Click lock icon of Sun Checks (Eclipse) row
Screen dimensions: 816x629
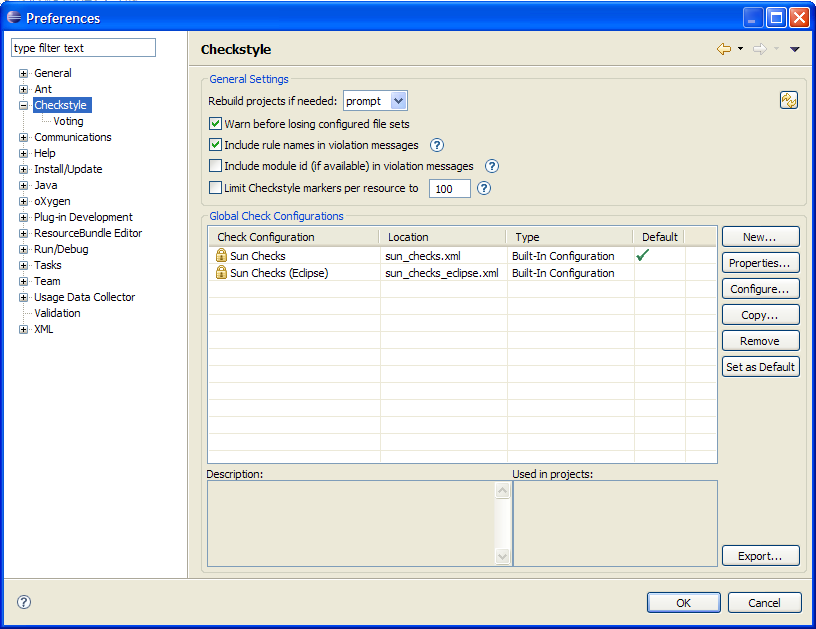pyautogui.click(x=221, y=272)
